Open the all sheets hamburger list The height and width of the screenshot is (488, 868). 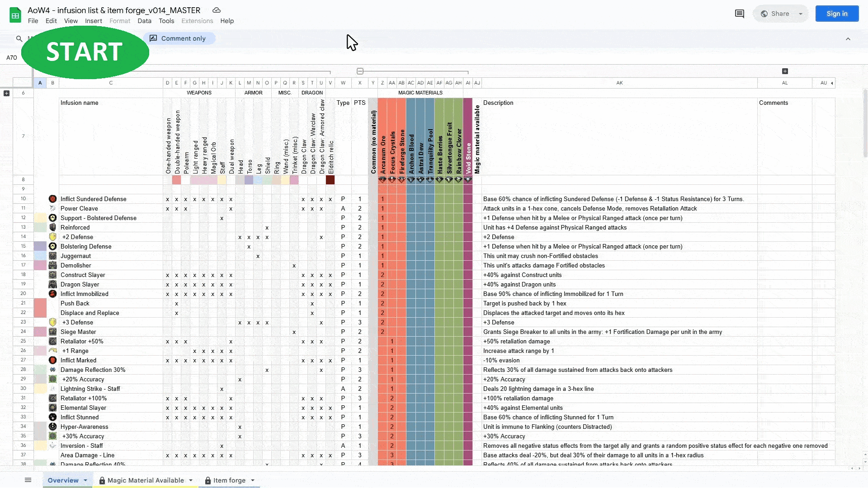pos(28,480)
